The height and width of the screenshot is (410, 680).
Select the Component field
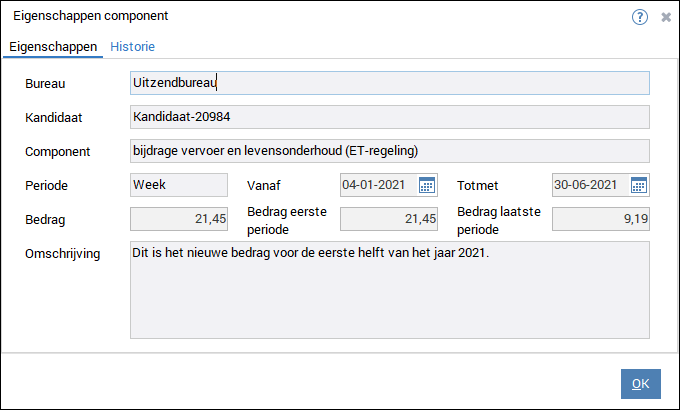click(x=389, y=151)
